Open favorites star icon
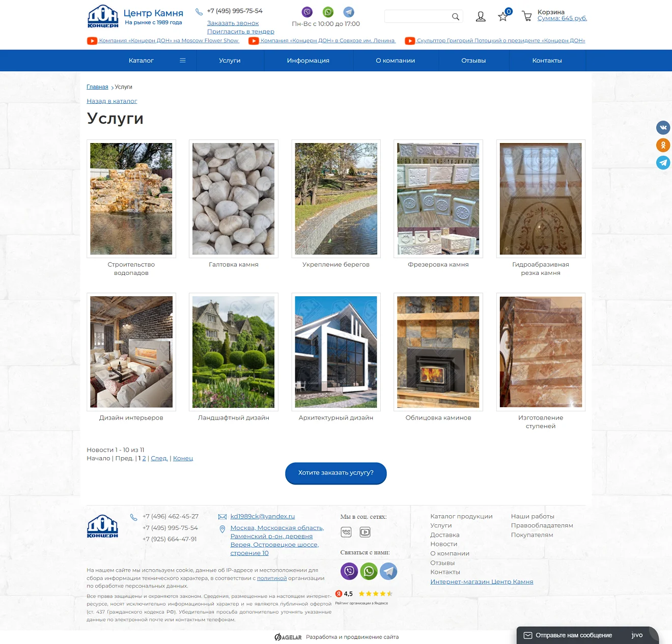672x644 pixels. pyautogui.click(x=503, y=16)
